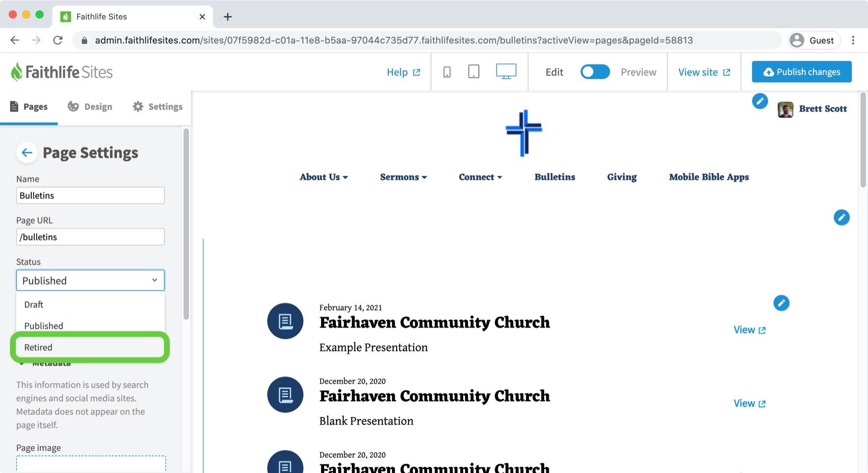Click the February 14 bulletin icon
Image resolution: width=868 pixels, height=473 pixels.
click(x=285, y=321)
